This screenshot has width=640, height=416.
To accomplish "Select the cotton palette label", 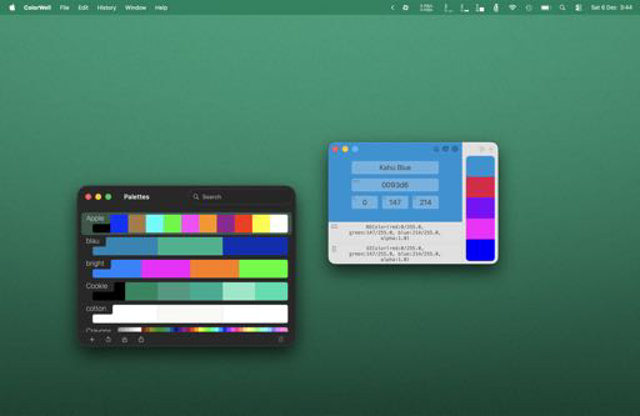I will tap(96, 308).
